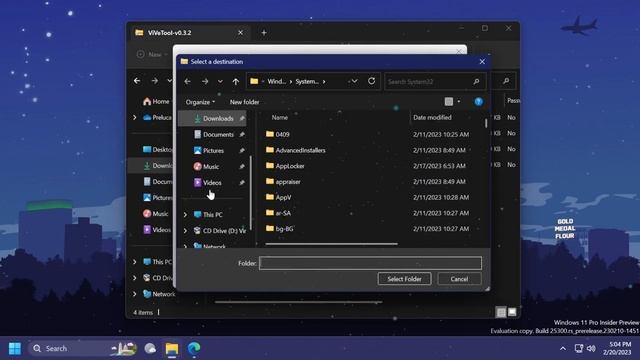Viewport: 640px width, 360px height.
Task: Select the ar-SA folder
Action: 283,213
